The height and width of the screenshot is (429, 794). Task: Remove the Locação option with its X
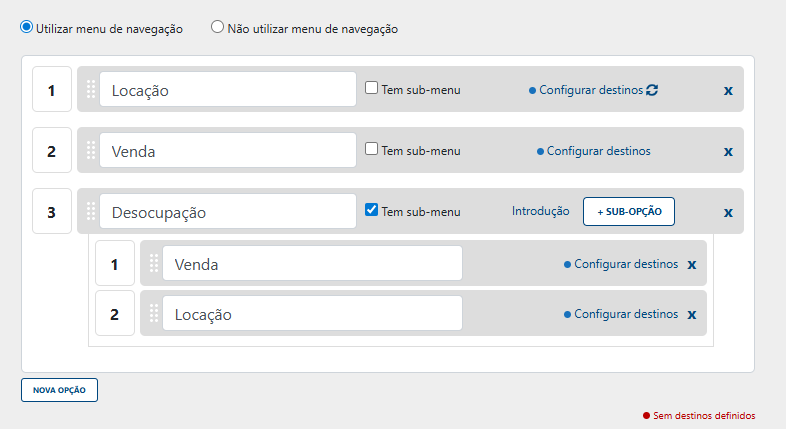[x=728, y=91]
